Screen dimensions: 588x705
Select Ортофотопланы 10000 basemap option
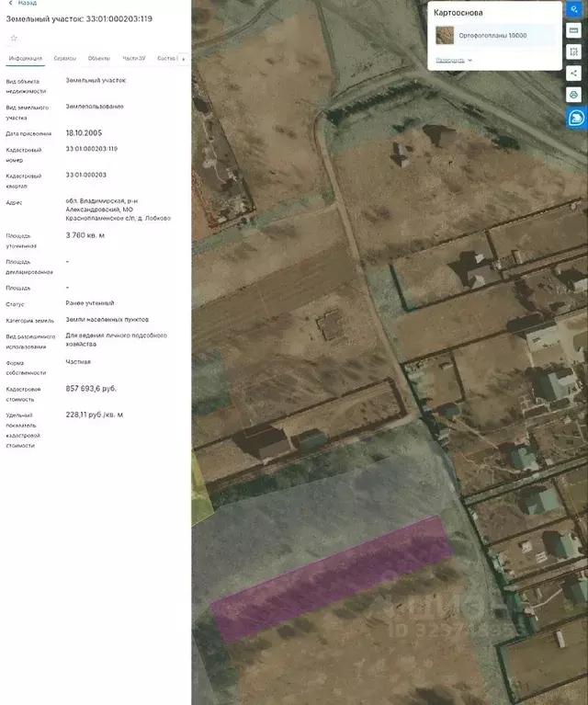493,36
